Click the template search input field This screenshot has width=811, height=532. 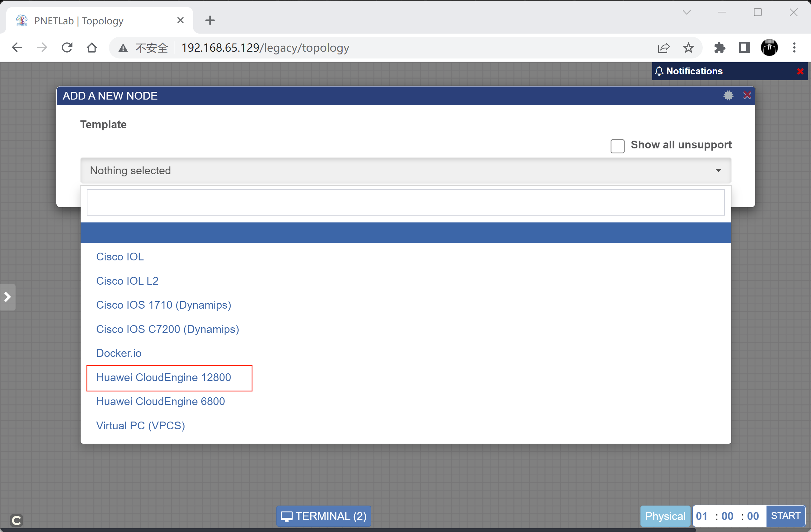405,202
